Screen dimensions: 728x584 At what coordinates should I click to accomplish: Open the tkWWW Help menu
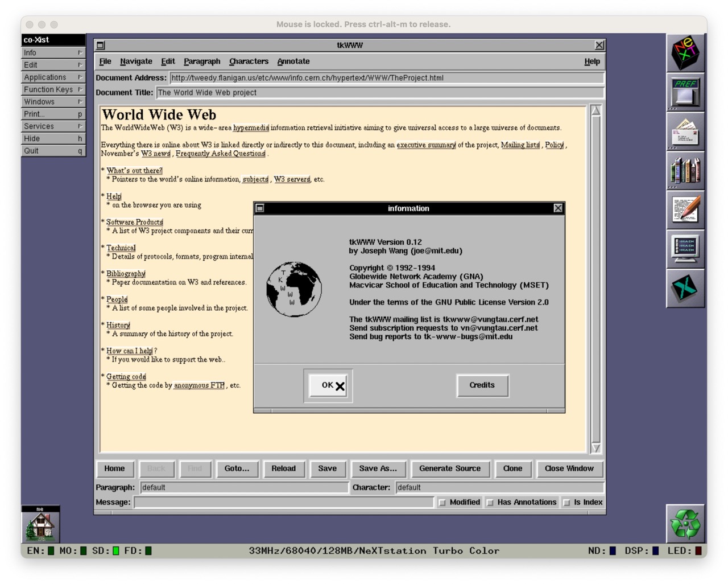coord(592,61)
